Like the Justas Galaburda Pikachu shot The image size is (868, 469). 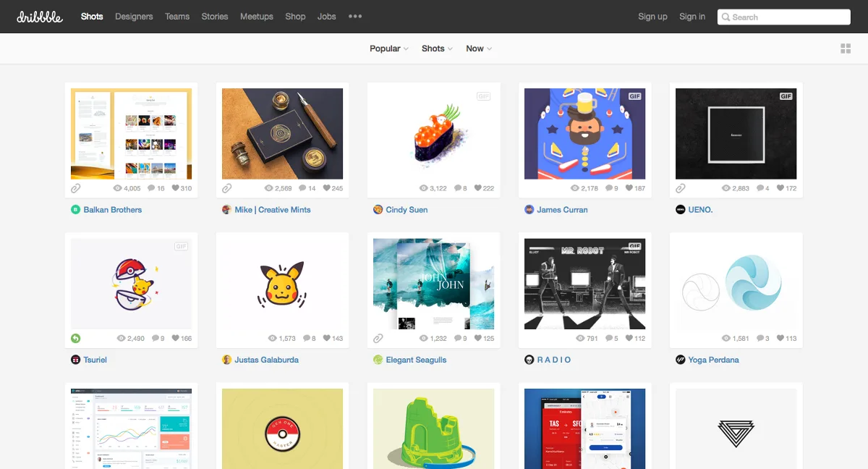(326, 338)
